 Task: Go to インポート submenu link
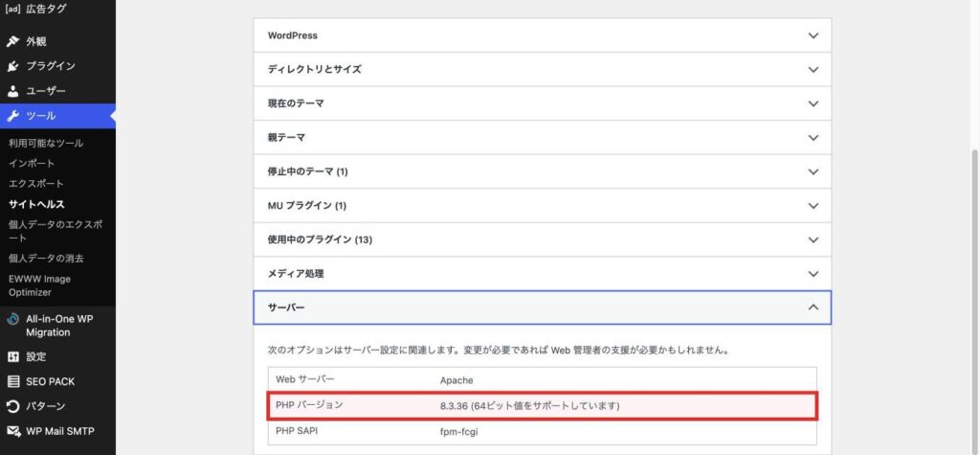(32, 164)
